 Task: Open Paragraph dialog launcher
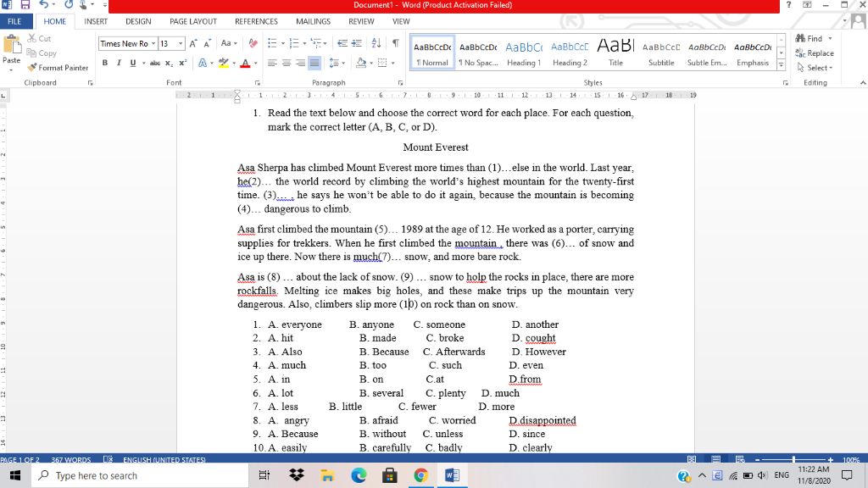(x=400, y=83)
